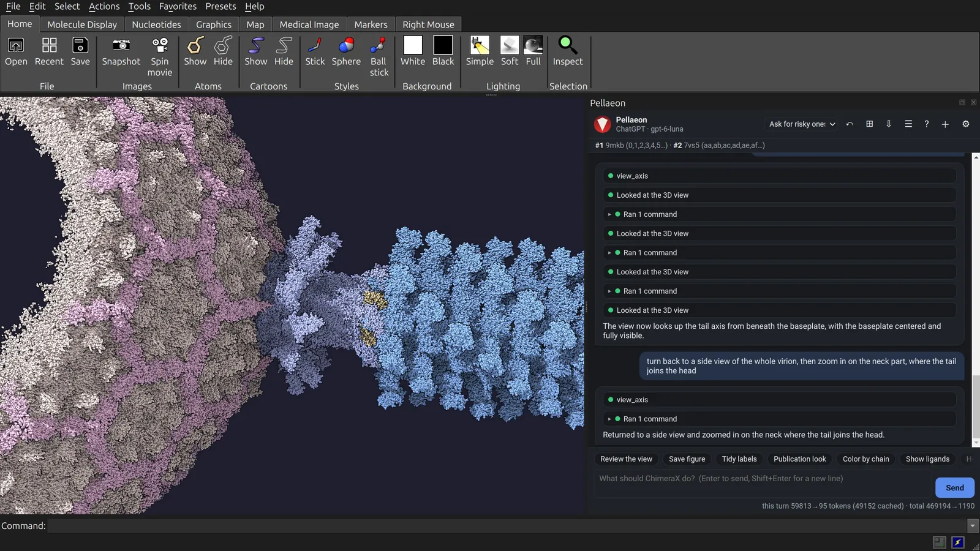Click the lightning bolt status bar icon
This screenshot has height=551, width=980.
click(x=958, y=542)
